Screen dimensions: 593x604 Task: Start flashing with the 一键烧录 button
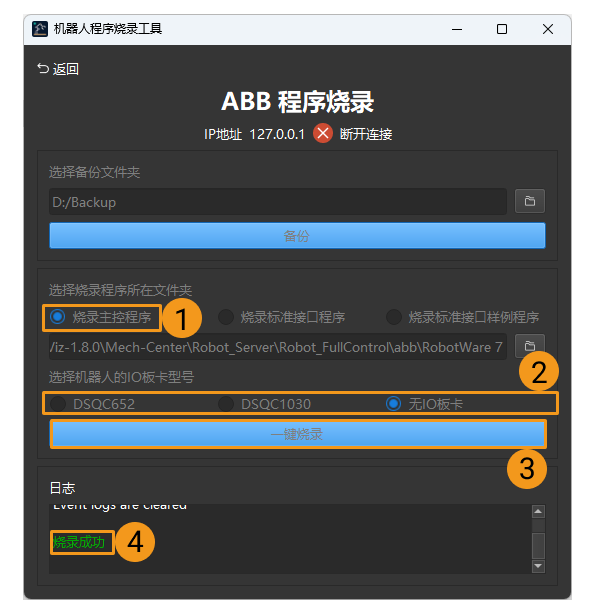(x=298, y=434)
